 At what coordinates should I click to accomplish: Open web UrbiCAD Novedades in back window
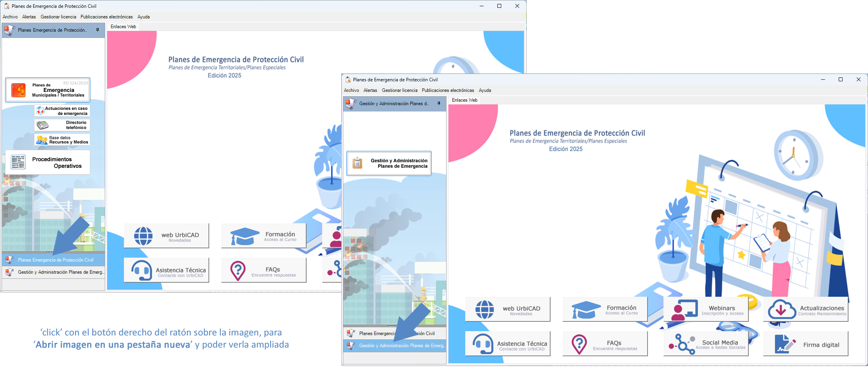point(167,236)
